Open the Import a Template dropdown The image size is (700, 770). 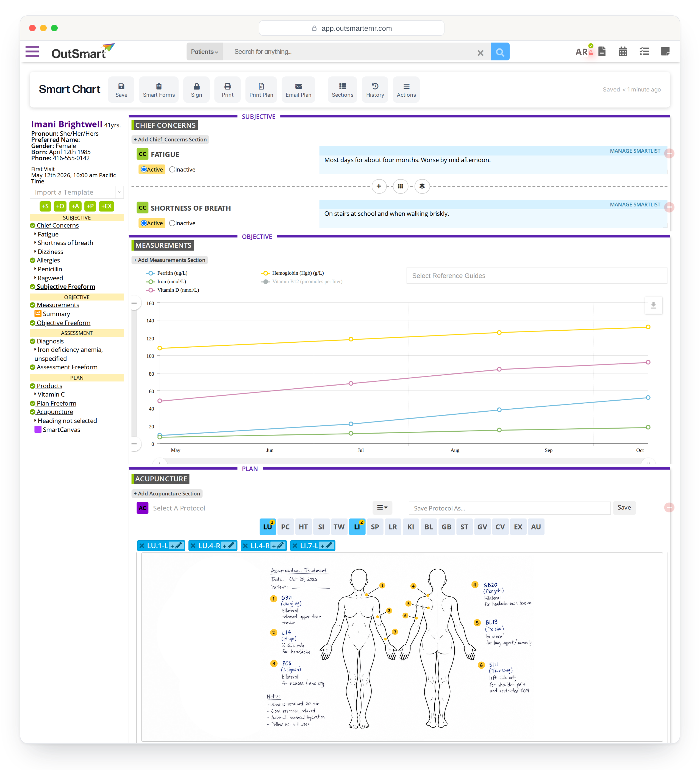[x=76, y=192]
